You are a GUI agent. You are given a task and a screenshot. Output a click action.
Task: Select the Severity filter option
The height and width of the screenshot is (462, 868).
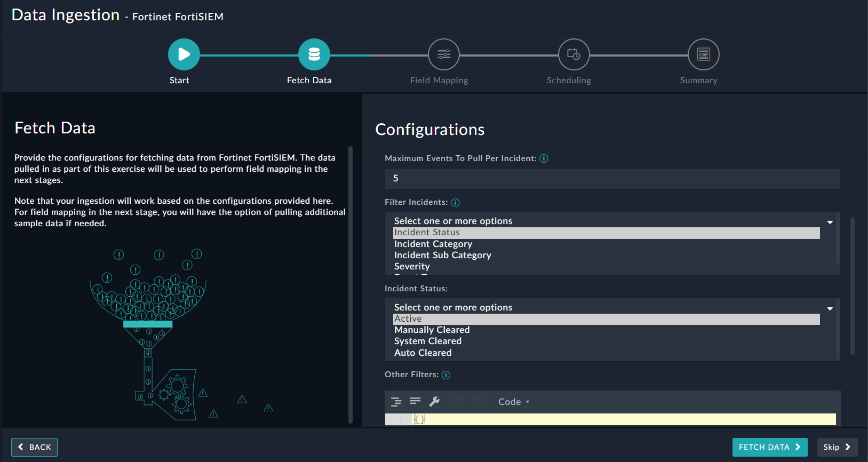click(x=412, y=266)
